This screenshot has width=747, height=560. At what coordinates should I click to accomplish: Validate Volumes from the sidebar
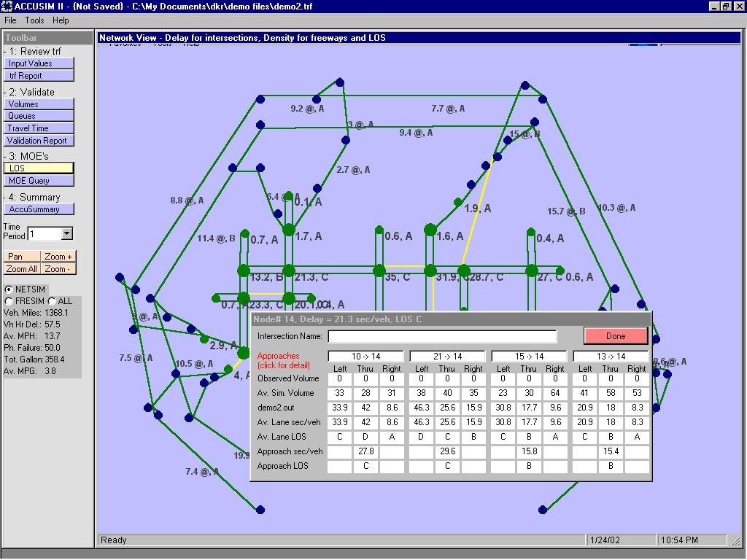point(38,104)
